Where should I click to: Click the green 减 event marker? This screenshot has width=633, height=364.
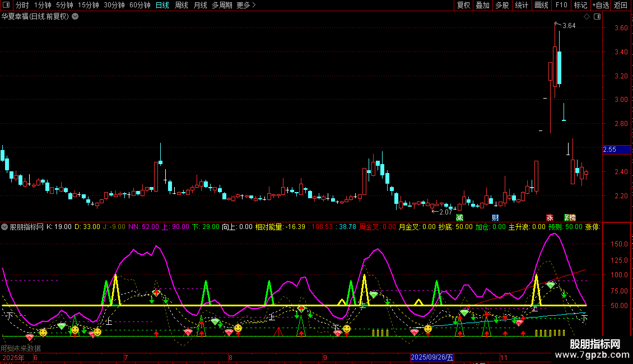[x=460, y=217]
